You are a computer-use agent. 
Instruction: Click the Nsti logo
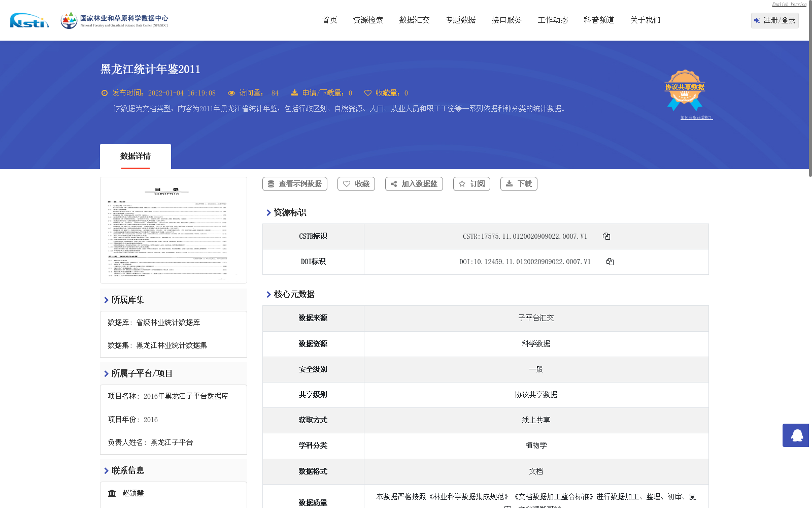pyautogui.click(x=29, y=21)
